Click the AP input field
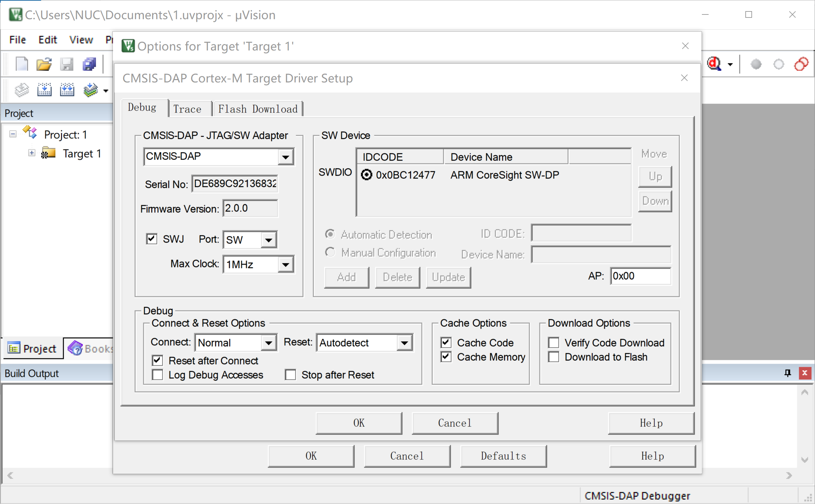The height and width of the screenshot is (504, 815). 640,276
